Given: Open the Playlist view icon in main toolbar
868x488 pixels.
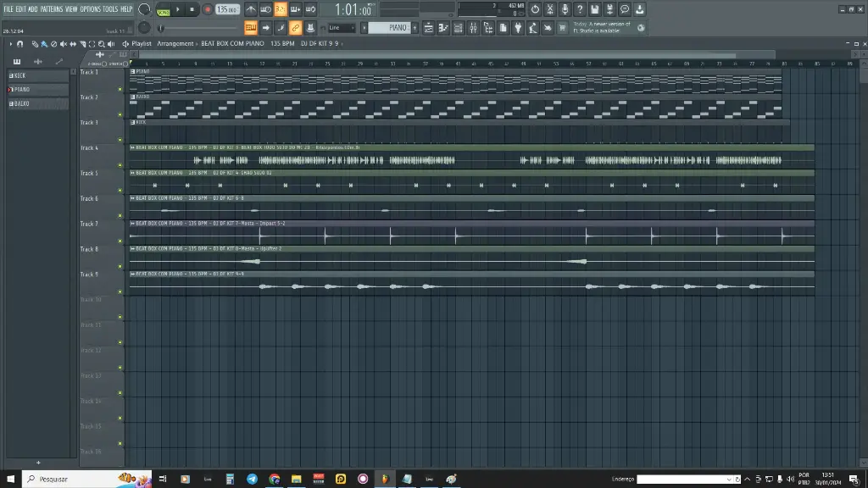Looking at the screenshot, I should (428, 28).
